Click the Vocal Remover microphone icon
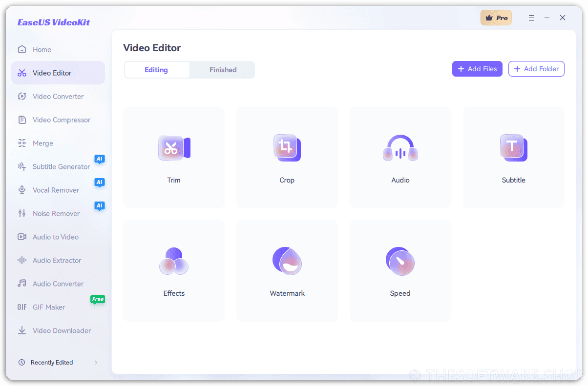The image size is (588, 386). 22,190
